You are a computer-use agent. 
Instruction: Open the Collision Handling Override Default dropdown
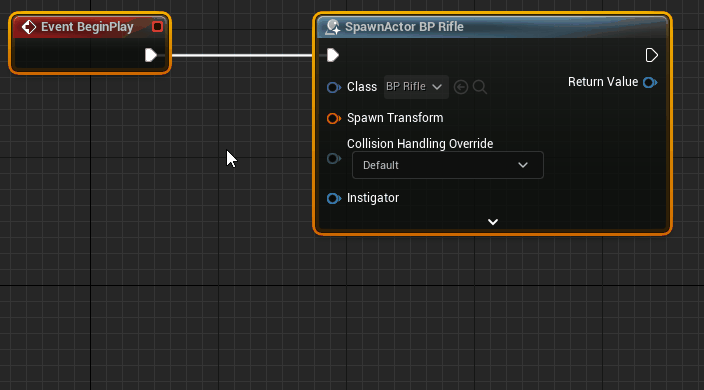(448, 165)
